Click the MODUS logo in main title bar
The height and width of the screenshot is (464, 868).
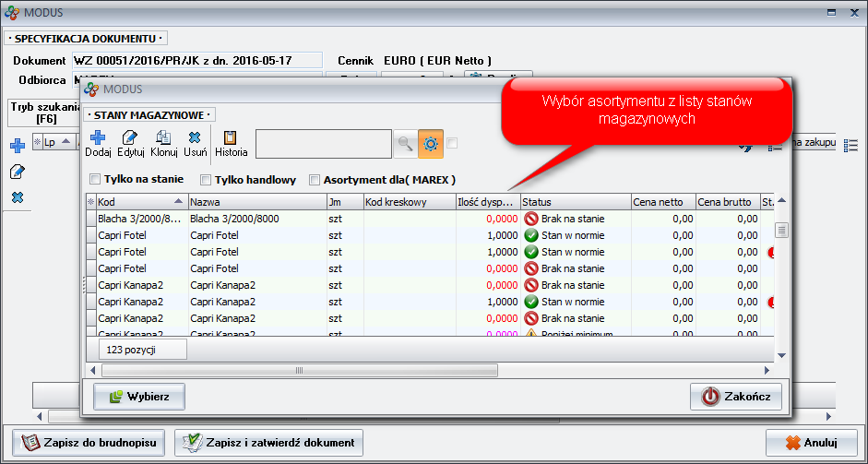pyautogui.click(x=12, y=12)
